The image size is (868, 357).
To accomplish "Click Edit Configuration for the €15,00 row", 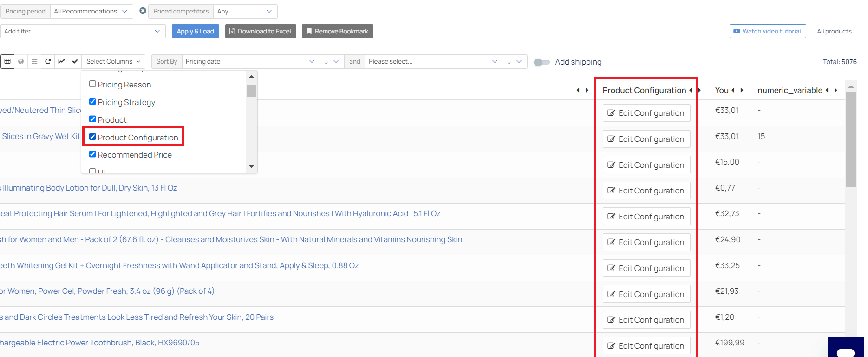I will click(646, 165).
